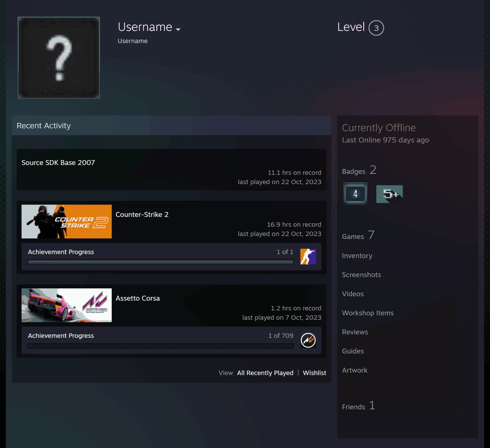Viewport: 490px width, 448px height.
Task: Click Assetto Corsa achievement progress bar
Action: coord(161,346)
